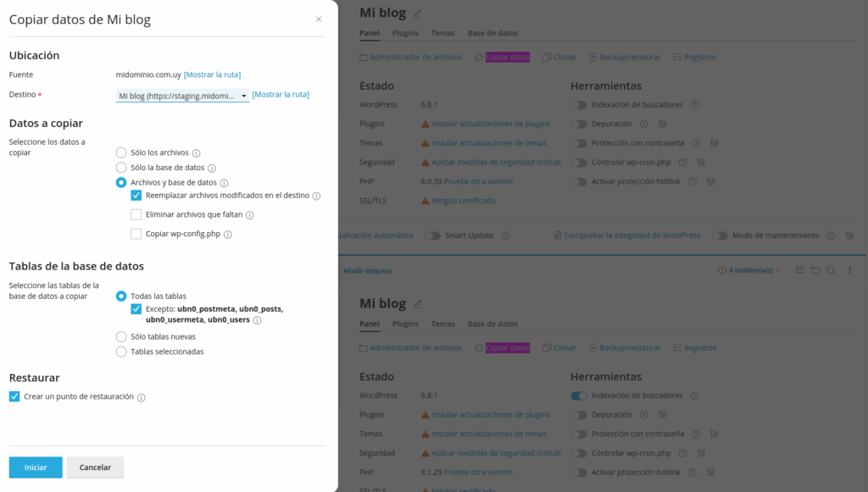Screen dimensions: 868x492
Task: Click the help icon beside Modo de mantenimiento
Action: click(x=831, y=235)
